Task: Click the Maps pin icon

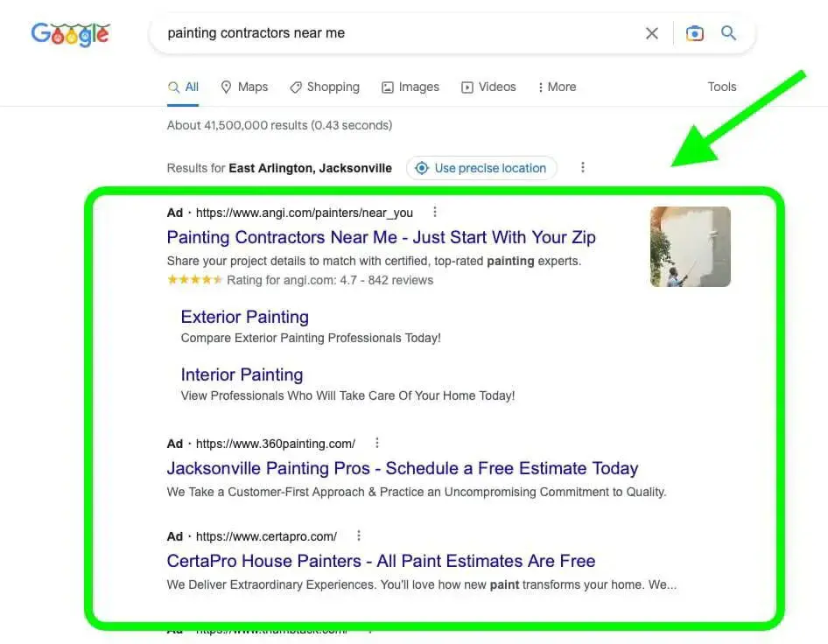Action: tap(226, 87)
